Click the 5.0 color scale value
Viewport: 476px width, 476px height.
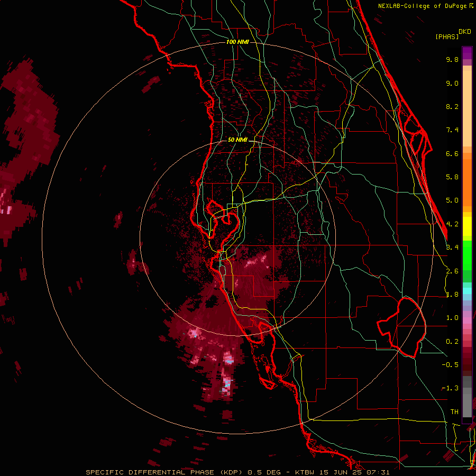(x=452, y=200)
